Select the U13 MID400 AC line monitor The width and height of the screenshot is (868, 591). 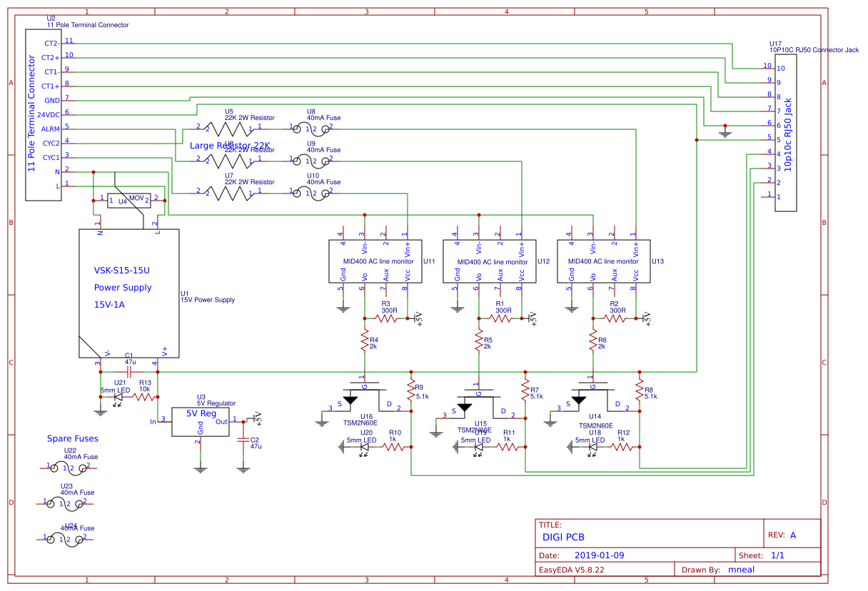[x=602, y=261]
